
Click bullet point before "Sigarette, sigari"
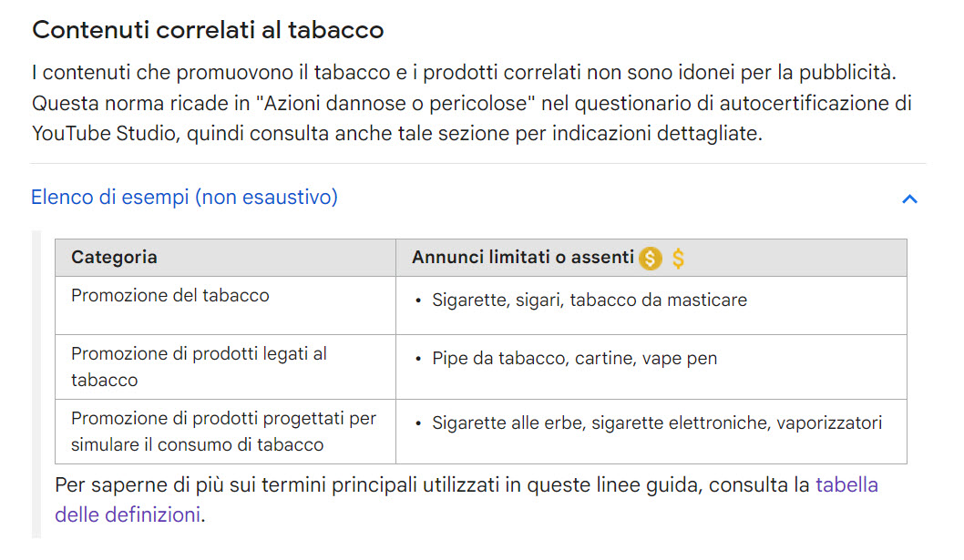(x=418, y=300)
